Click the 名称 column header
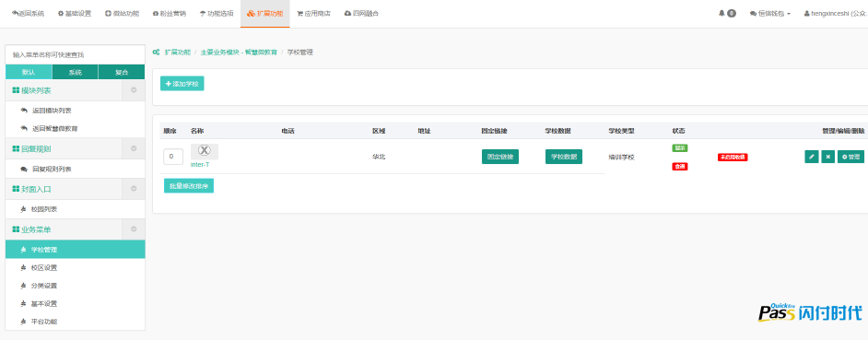Viewport: 868px width, 340px height. point(197,131)
